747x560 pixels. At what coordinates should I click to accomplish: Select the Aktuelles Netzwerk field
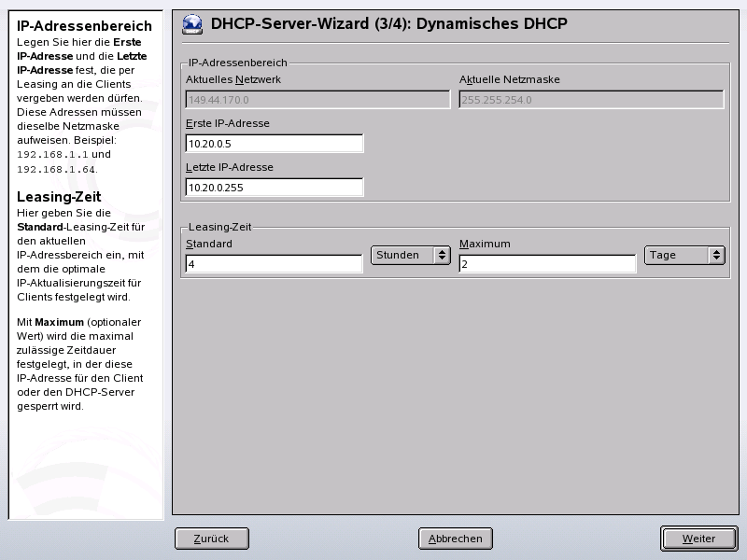click(x=317, y=97)
